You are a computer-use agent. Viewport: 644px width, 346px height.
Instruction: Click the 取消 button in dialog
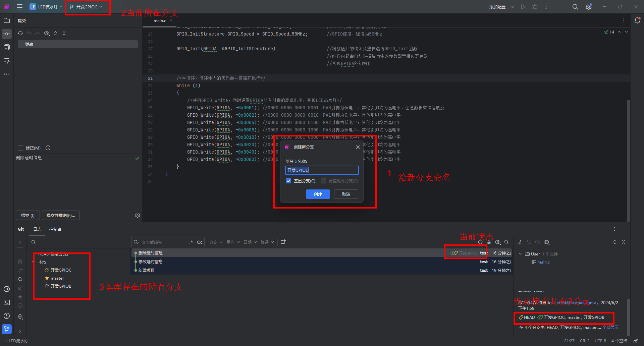coord(346,194)
